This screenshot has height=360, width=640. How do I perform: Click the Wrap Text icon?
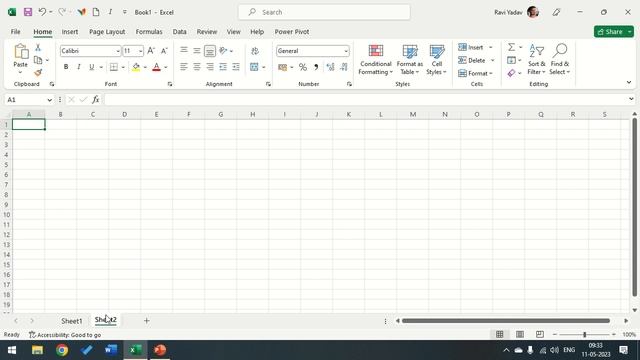point(255,51)
